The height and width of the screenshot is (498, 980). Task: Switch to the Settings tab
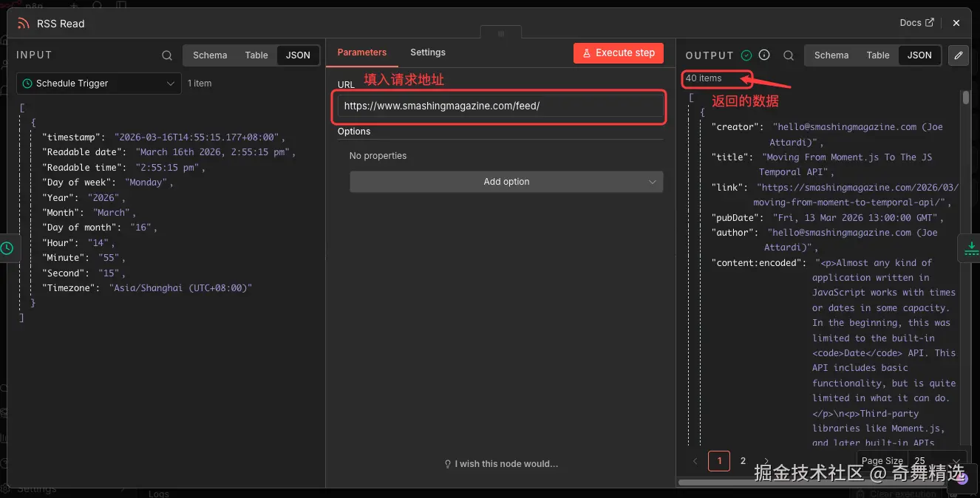428,52
